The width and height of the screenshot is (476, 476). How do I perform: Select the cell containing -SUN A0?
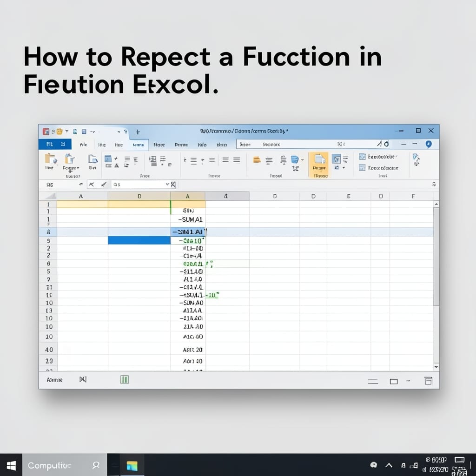click(188, 303)
